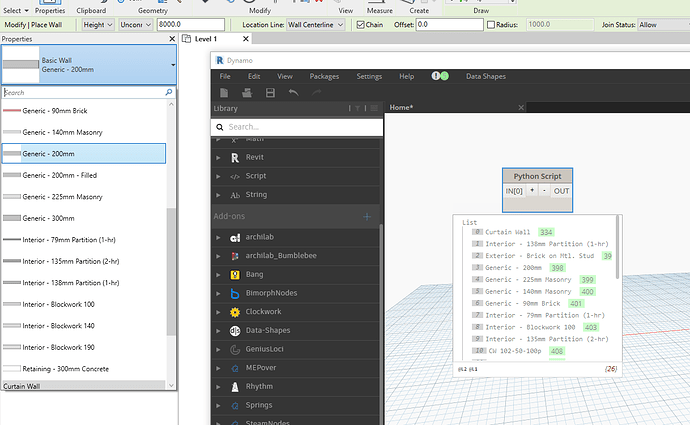Click the plus button on Python Script node

(x=532, y=191)
